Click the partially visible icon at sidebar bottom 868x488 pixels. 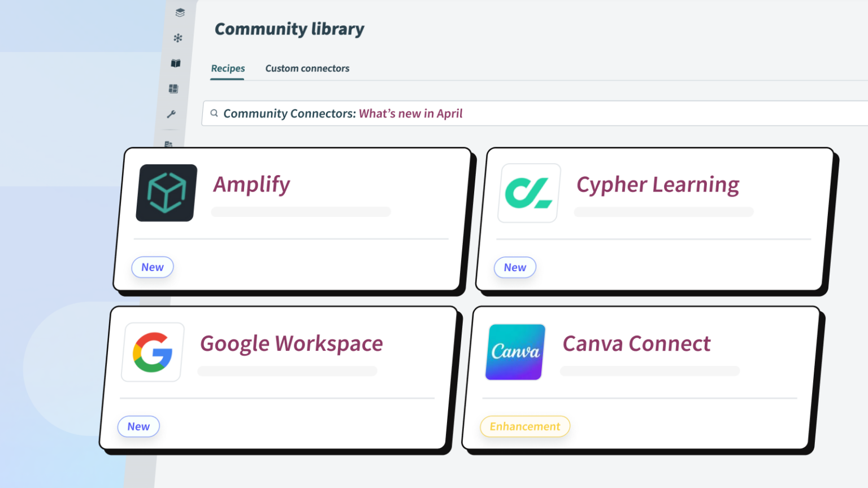point(170,144)
